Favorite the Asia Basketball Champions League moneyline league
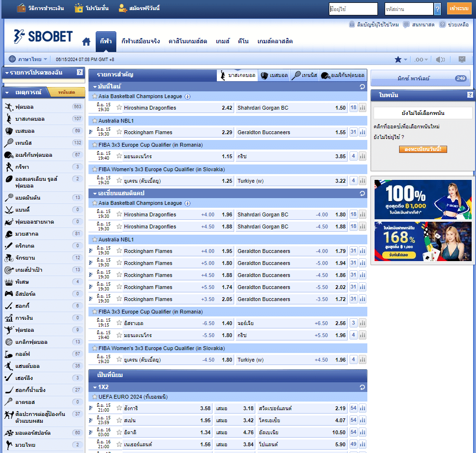476x453 pixels. tap(95, 96)
